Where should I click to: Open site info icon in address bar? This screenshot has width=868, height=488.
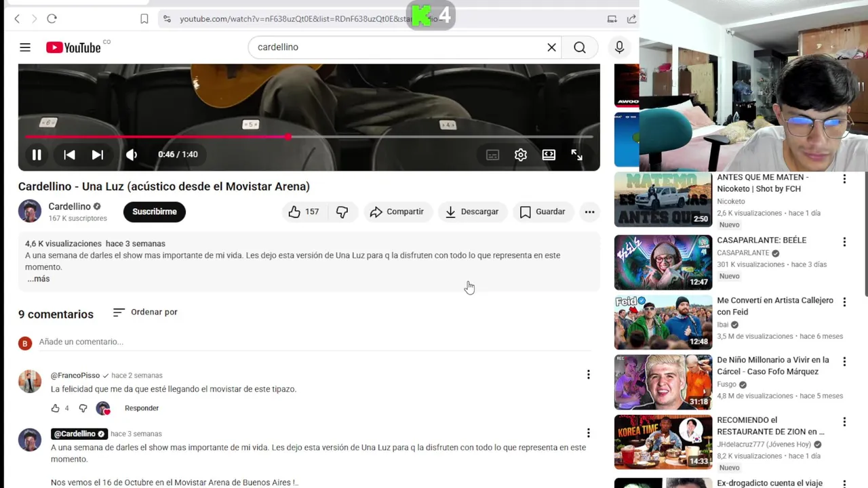pos(167,19)
